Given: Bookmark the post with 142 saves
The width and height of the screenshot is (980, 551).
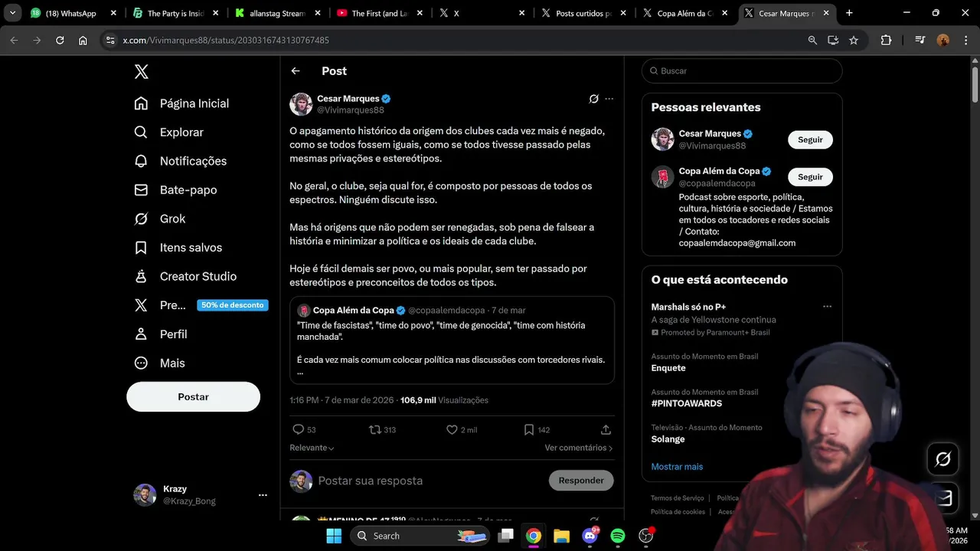Looking at the screenshot, I should point(529,430).
